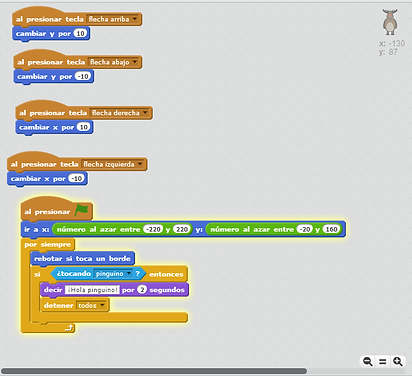
Task: Click the 'decir' looks block label
Action: 53,290
